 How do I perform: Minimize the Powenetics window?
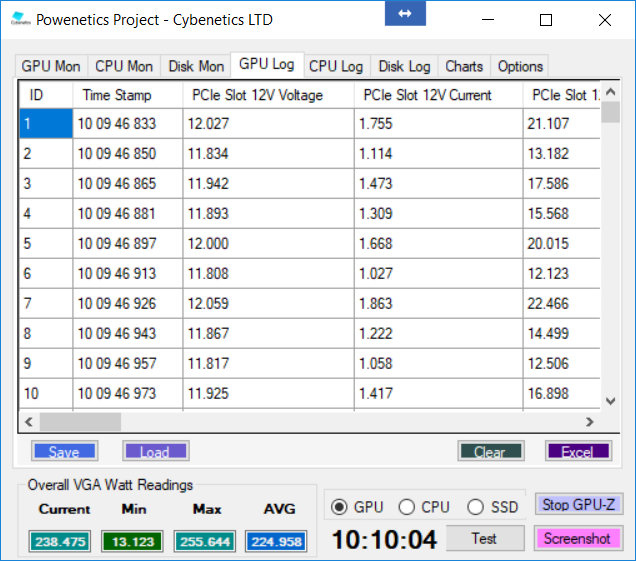pos(488,19)
